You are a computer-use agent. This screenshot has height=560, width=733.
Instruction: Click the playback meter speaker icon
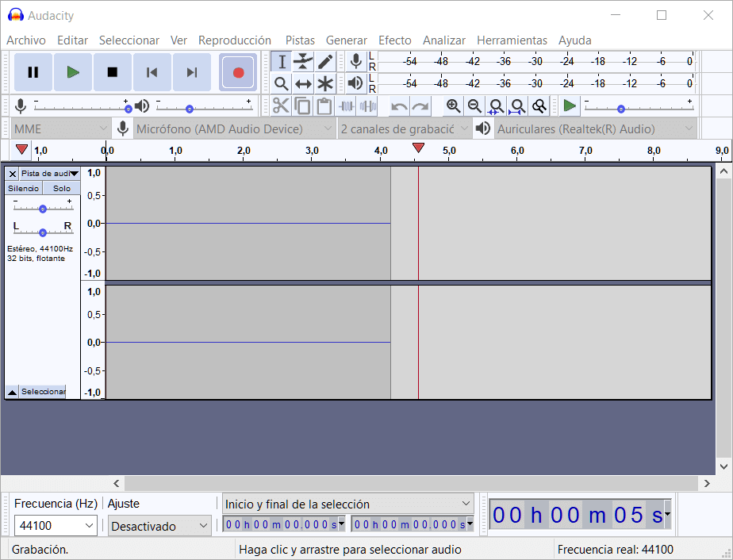(x=356, y=83)
